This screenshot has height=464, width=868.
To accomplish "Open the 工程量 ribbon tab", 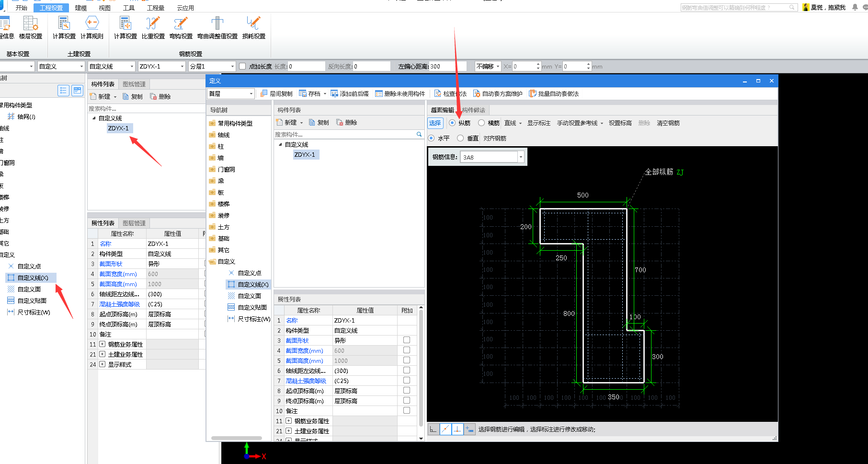I will pyautogui.click(x=156, y=8).
